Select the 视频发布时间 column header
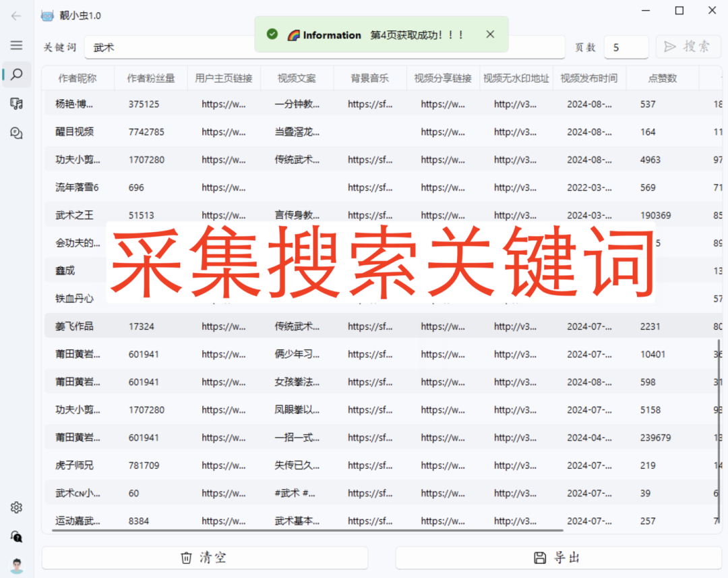Viewport: 728px width, 578px height. (590, 78)
